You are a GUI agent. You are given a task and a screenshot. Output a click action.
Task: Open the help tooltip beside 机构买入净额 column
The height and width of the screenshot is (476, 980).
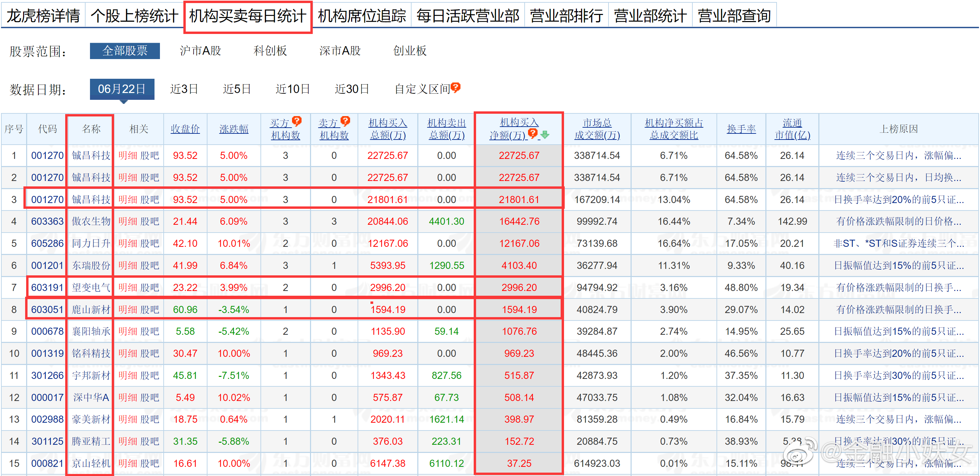tap(532, 133)
